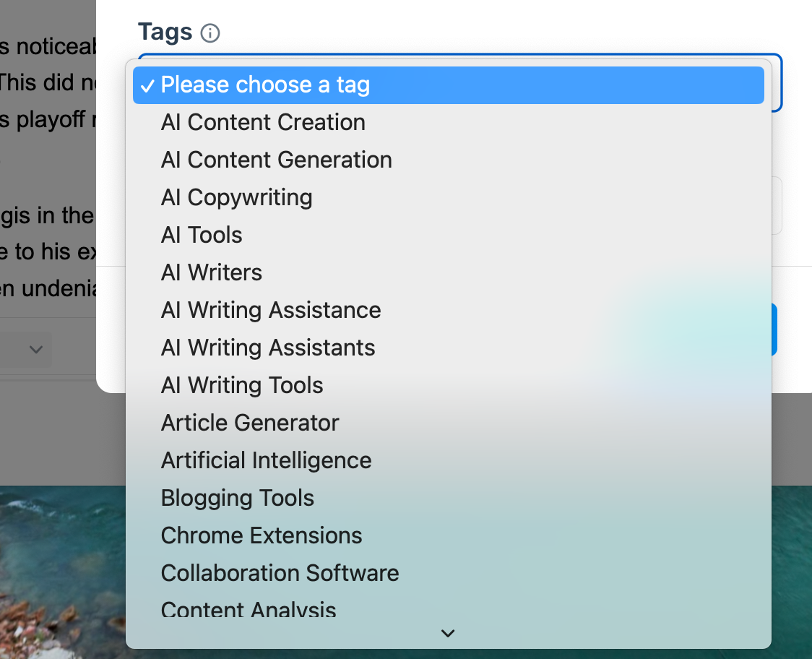Select 'Blogging Tools' tag option
Screen dimensions: 812x659
(x=238, y=499)
